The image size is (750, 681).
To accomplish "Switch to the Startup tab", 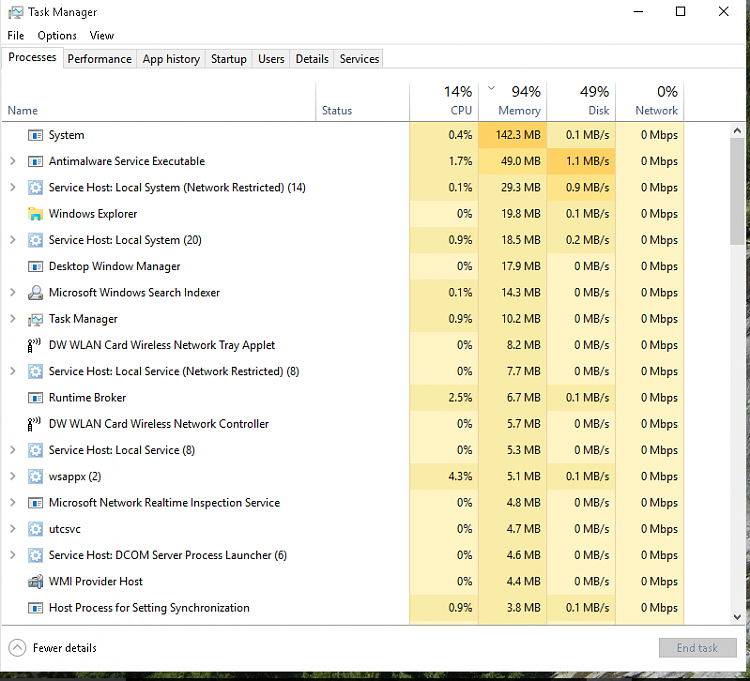I will (x=229, y=59).
